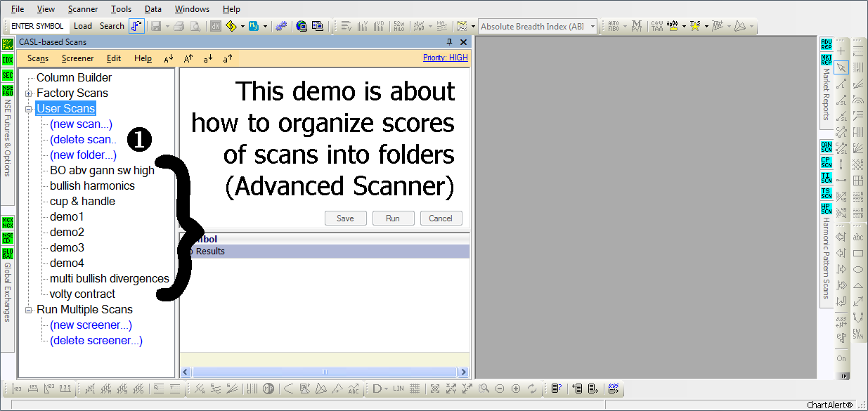This screenshot has width=868, height=411.
Task: Open dropdown arrow next to My icon
Action: point(265,27)
